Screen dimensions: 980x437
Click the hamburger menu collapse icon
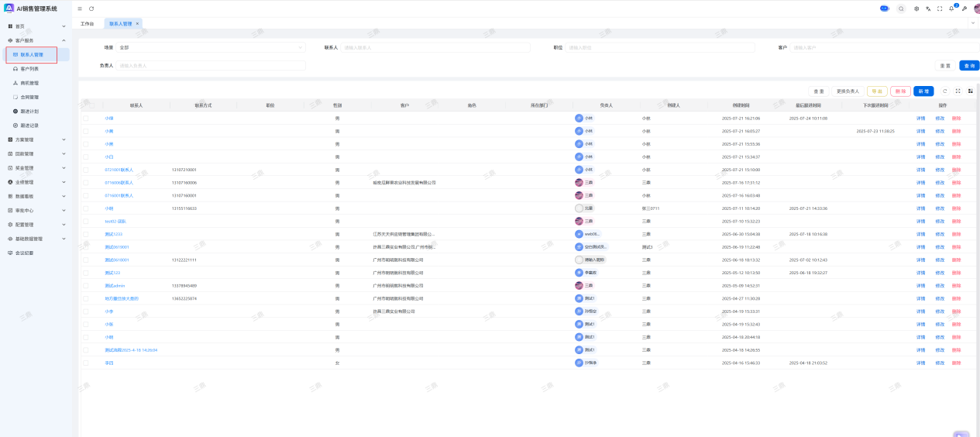[80, 9]
